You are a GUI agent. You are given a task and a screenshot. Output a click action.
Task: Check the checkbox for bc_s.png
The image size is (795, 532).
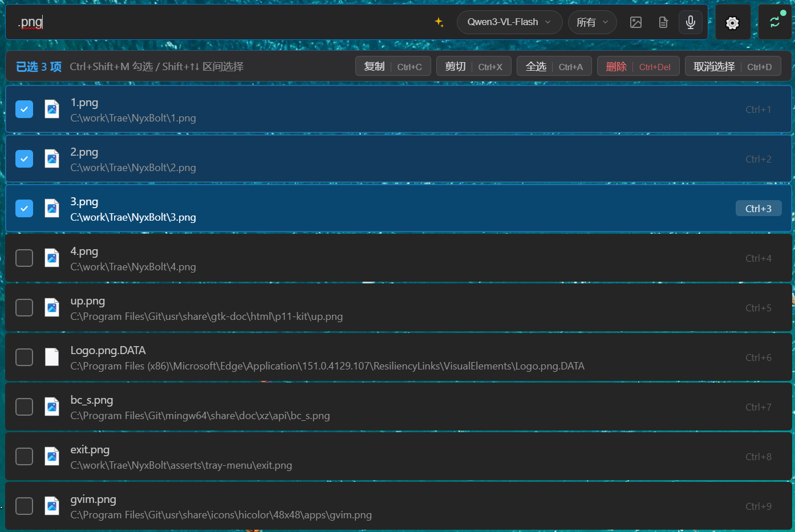24,407
